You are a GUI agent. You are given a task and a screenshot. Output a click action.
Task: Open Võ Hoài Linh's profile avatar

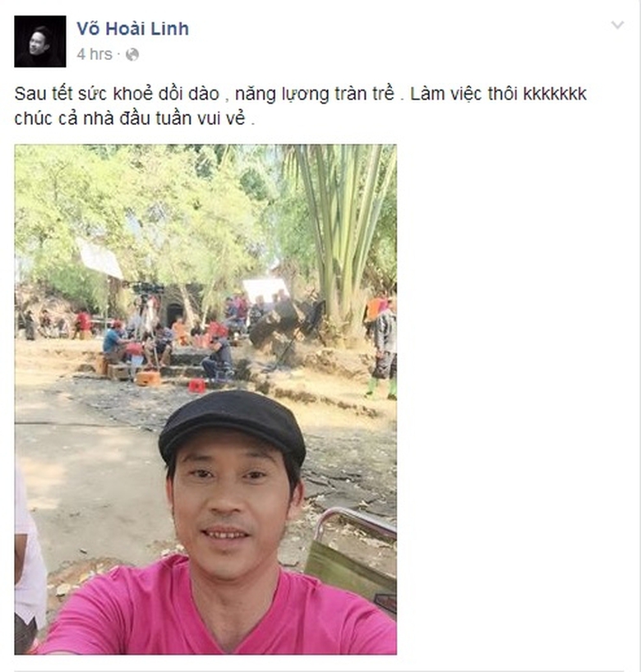pos(40,41)
